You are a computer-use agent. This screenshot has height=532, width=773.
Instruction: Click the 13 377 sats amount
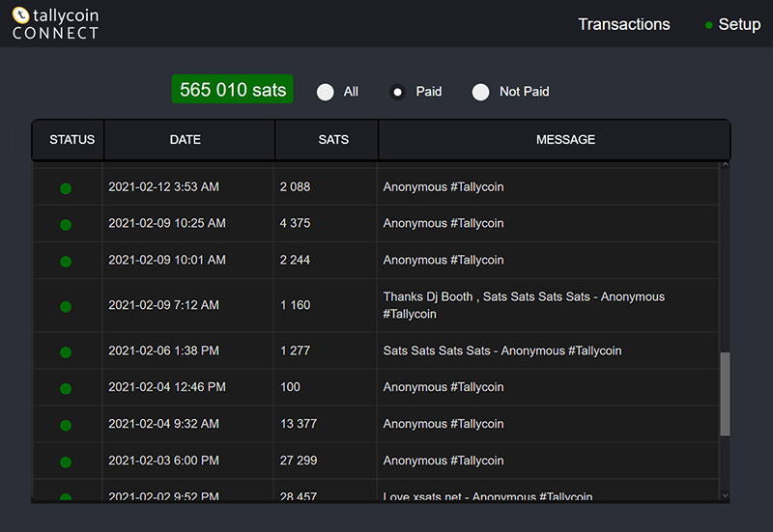(x=299, y=424)
